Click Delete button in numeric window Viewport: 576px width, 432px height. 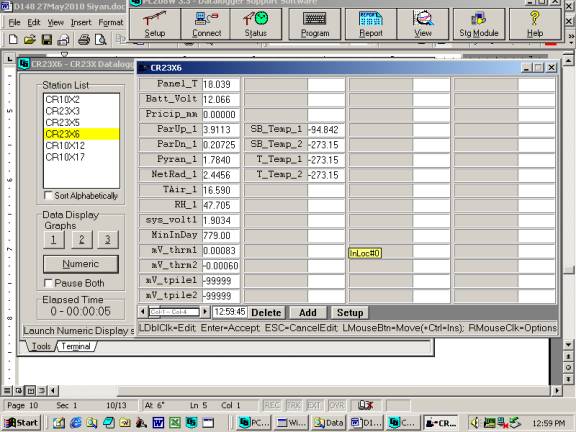click(266, 313)
